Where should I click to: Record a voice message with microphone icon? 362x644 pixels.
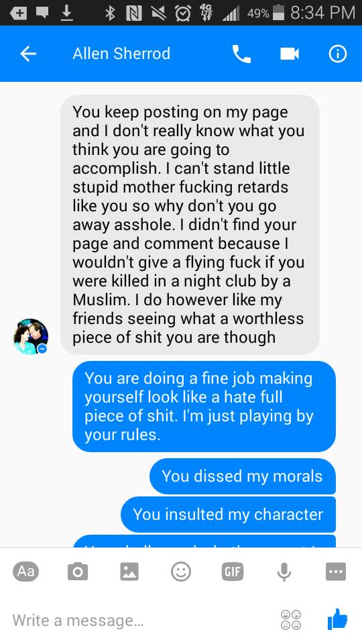pos(284,572)
